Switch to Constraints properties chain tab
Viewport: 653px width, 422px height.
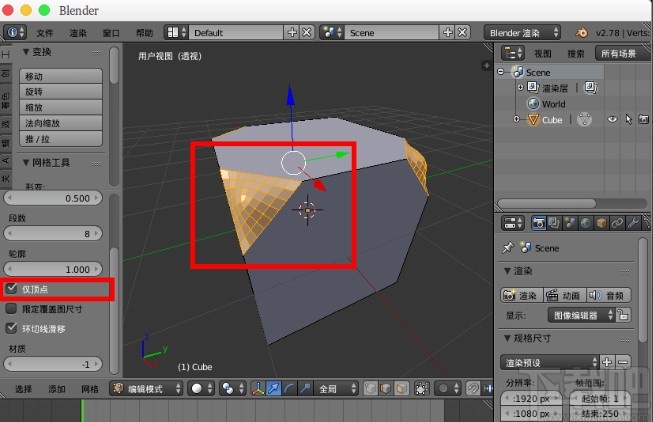tap(617, 223)
